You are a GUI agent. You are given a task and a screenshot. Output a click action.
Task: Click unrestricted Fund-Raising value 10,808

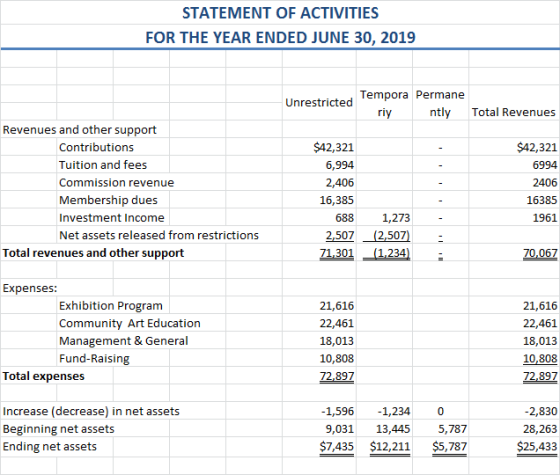tap(337, 358)
